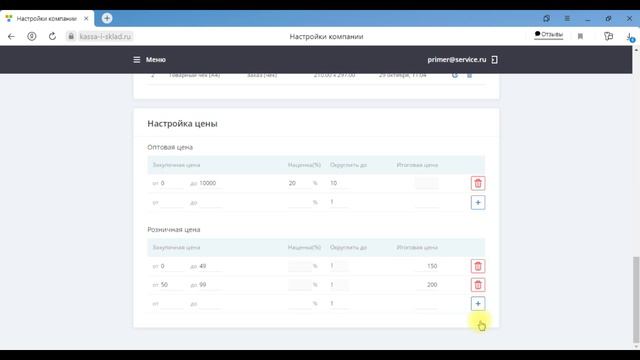The image size is (640, 360).
Task: Delete retail price row 50 to 99
Action: point(478,285)
